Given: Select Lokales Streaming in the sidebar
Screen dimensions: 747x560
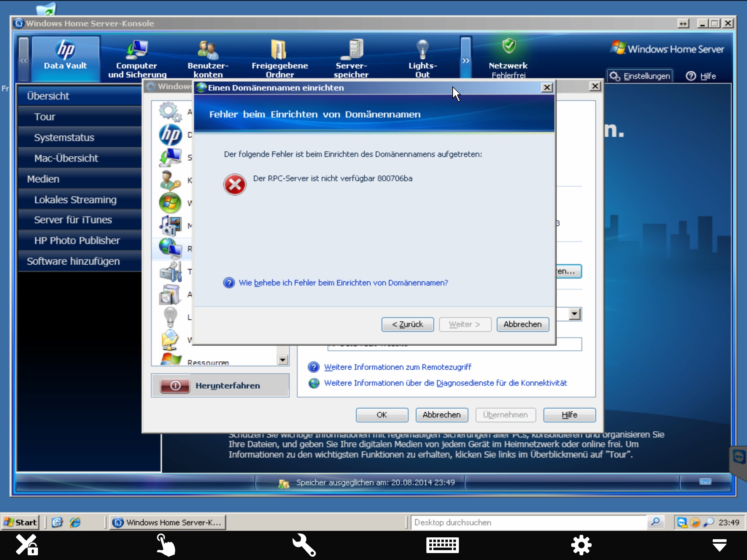Looking at the screenshot, I should point(80,200).
